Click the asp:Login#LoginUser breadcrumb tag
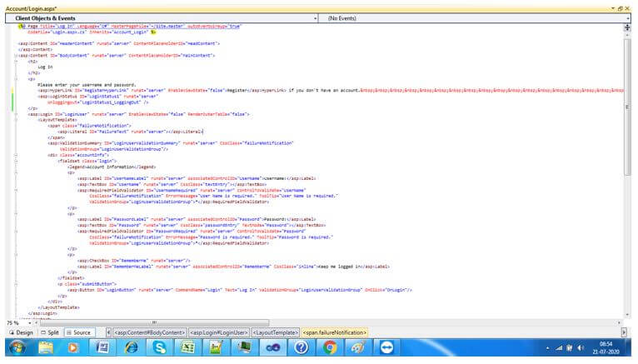This screenshot has width=638, height=364. point(218,332)
